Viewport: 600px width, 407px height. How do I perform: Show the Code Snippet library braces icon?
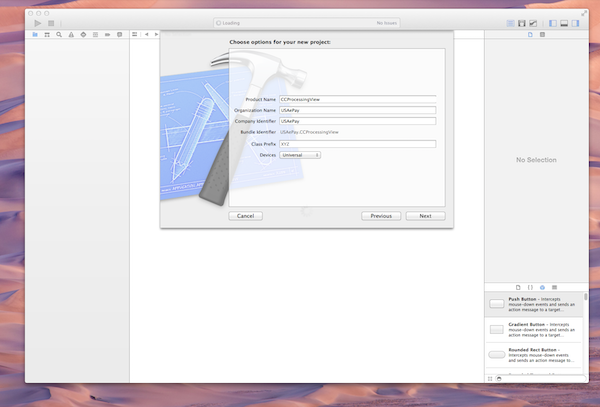[x=529, y=286]
